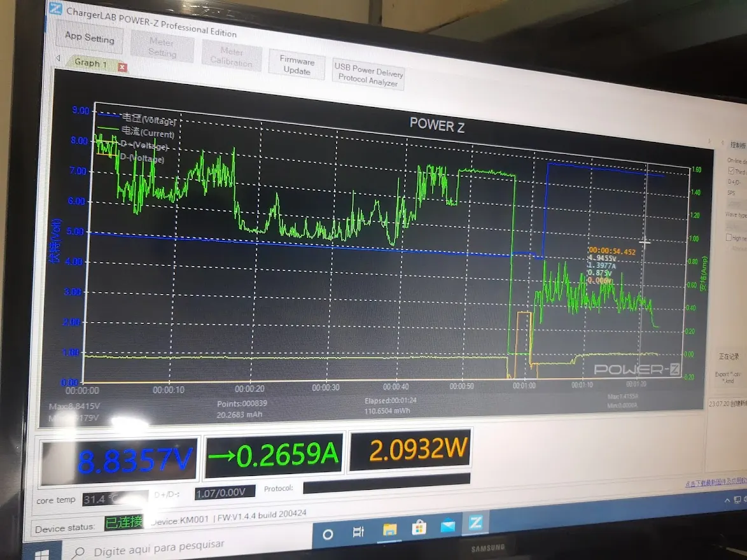Click the 110.6504 mWh value
The height and width of the screenshot is (560, 747).
387,411
